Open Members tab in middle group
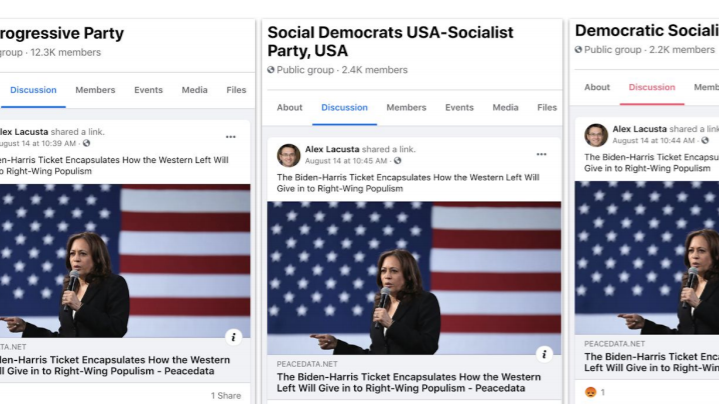Viewport: 719px width, 404px height. click(406, 108)
